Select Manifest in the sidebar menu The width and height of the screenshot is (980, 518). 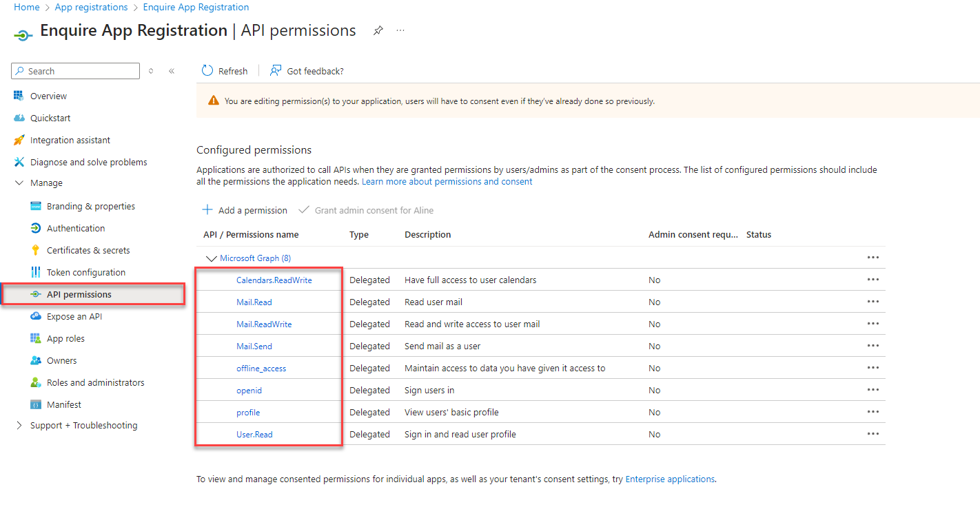tap(64, 404)
